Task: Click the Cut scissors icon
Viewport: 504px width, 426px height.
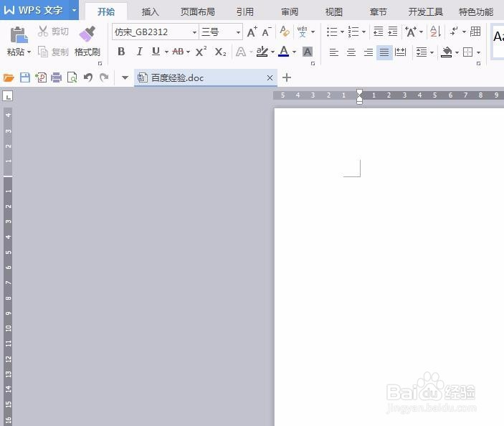Action: [x=43, y=31]
